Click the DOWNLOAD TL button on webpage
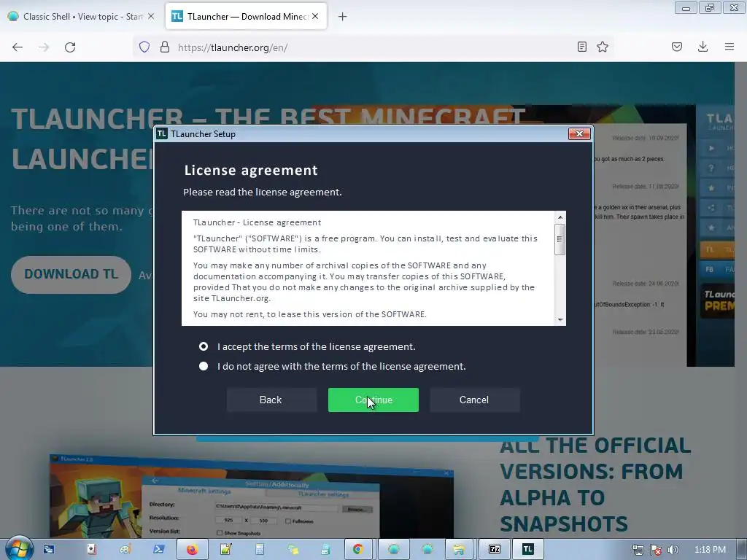The width and height of the screenshot is (747, 560). coord(71,274)
